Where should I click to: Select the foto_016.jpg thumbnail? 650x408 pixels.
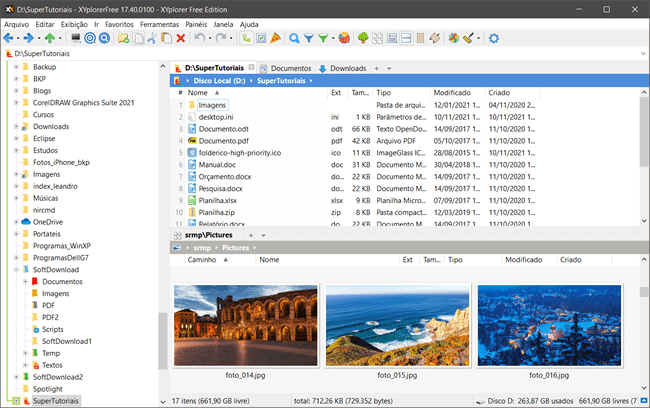pyautogui.click(x=549, y=325)
